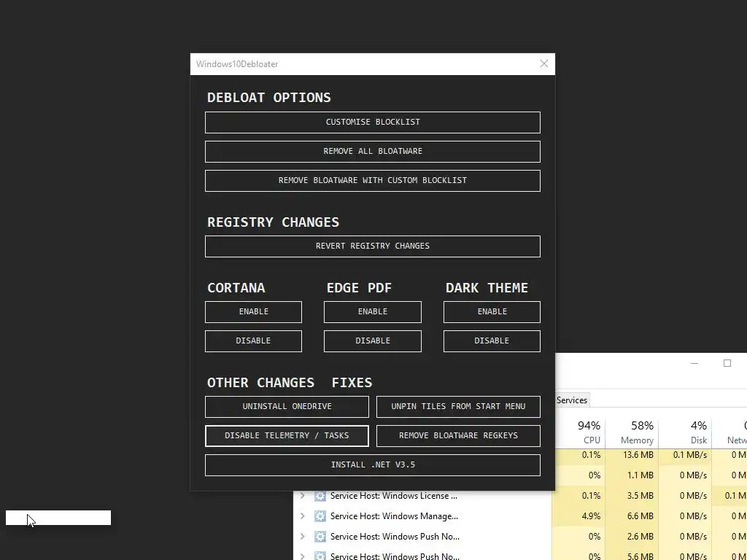Enable Edge PDF
Screen dimensions: 747x560
pos(373,312)
